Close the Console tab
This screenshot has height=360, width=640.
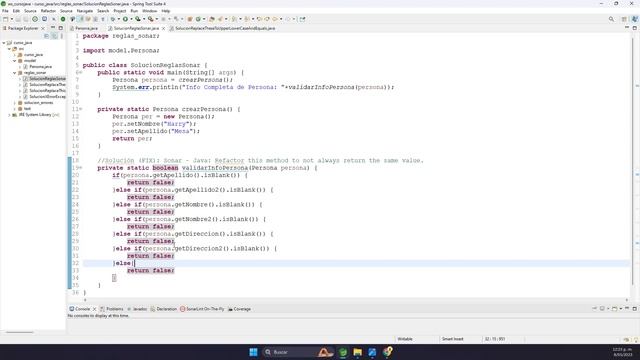[x=94, y=309]
